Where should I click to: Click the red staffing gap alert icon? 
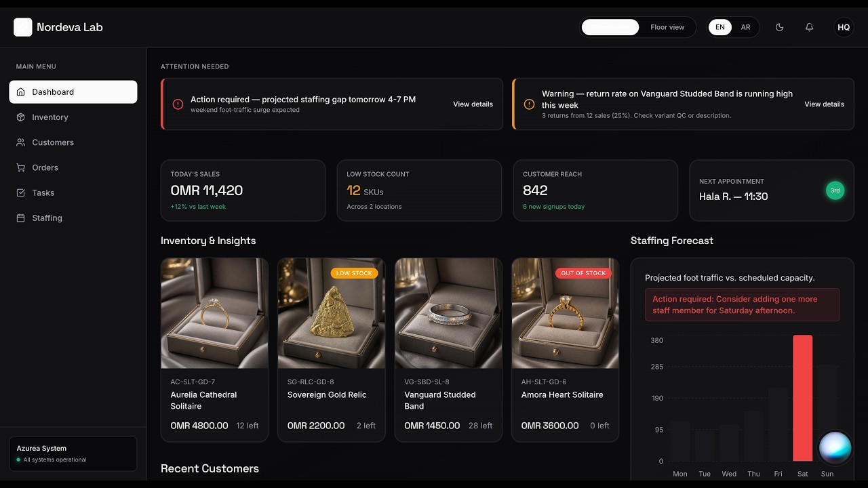178,104
